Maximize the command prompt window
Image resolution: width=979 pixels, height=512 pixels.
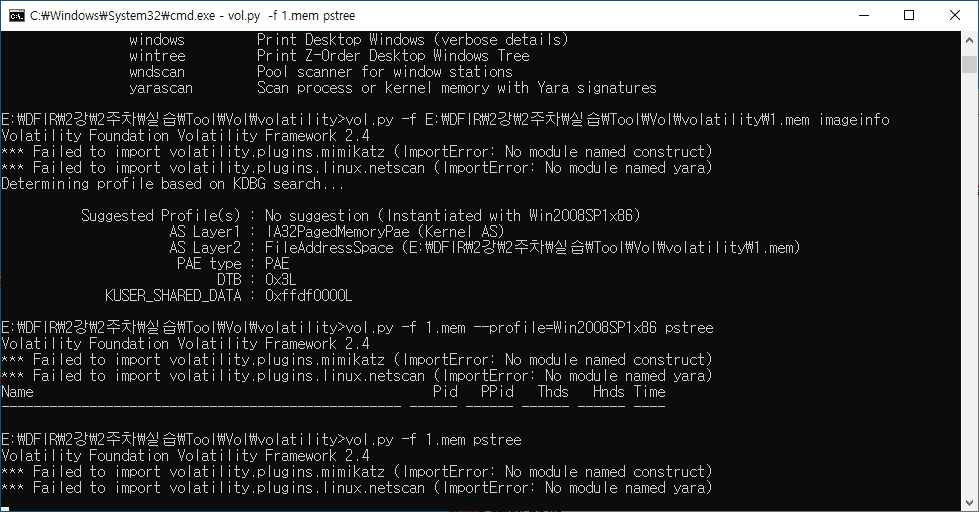click(909, 15)
